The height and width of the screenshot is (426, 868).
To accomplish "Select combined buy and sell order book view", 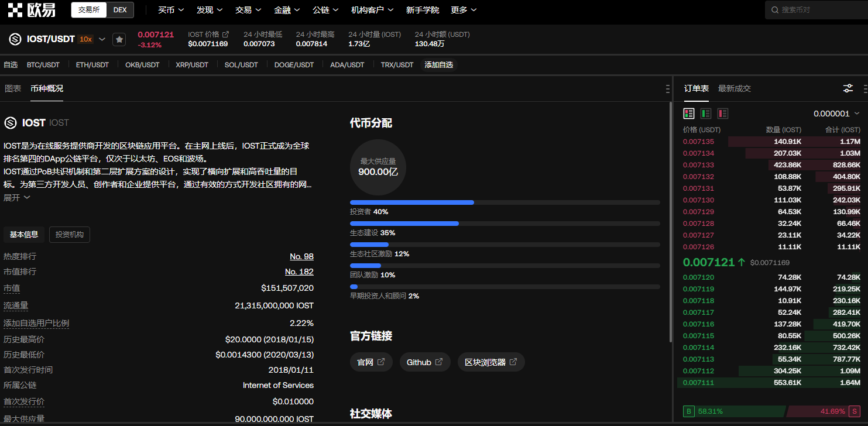I will pos(689,114).
